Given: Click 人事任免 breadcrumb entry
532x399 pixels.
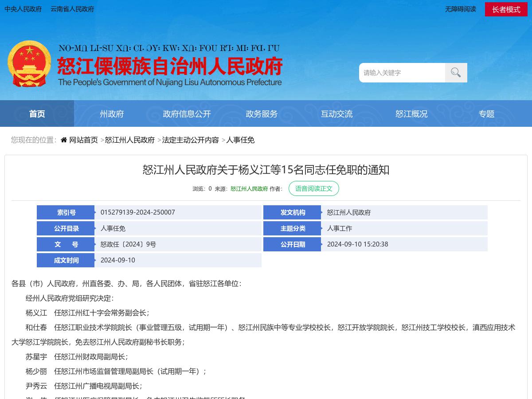Looking at the screenshot, I should [240, 140].
